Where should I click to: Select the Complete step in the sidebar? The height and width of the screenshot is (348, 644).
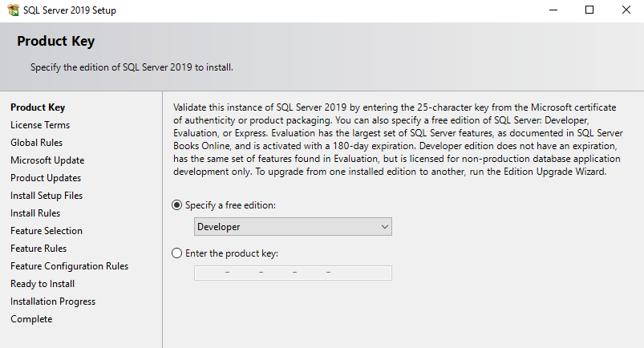pyautogui.click(x=31, y=319)
